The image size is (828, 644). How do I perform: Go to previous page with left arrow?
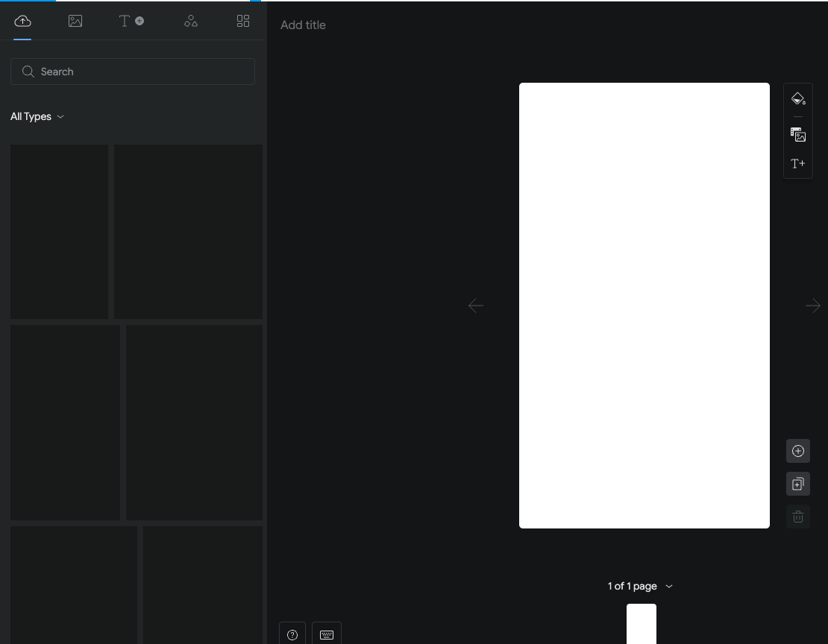pos(476,306)
